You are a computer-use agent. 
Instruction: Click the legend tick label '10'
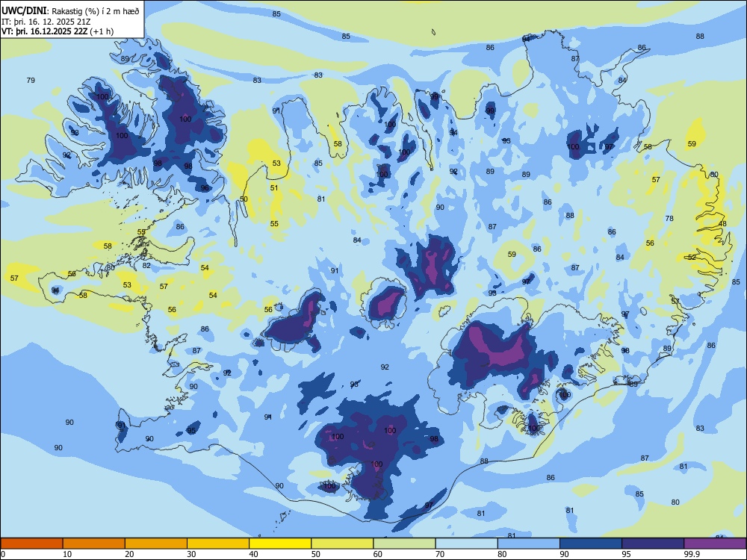(x=67, y=554)
